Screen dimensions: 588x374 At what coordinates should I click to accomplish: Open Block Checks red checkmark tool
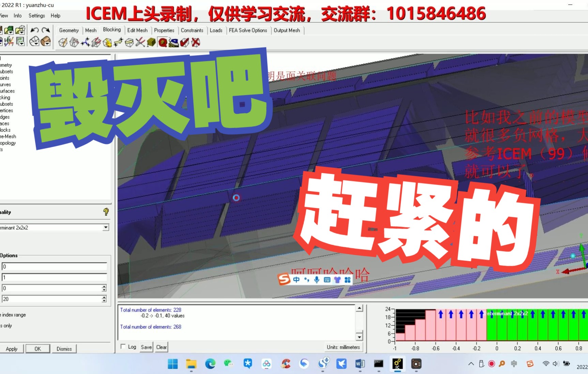pyautogui.click(x=184, y=42)
